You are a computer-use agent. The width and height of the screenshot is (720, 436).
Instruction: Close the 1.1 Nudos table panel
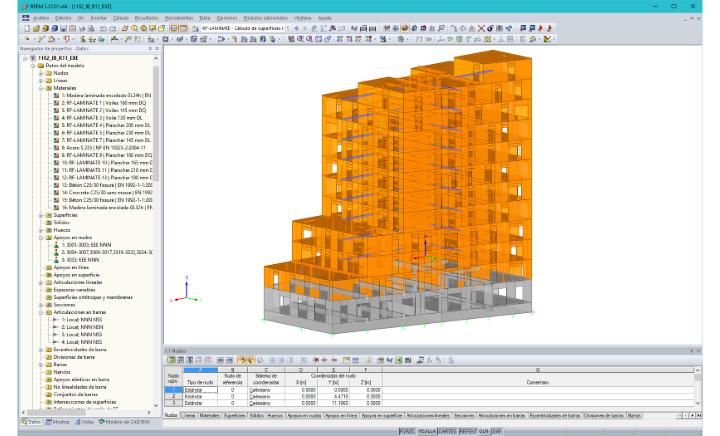pos(698,350)
